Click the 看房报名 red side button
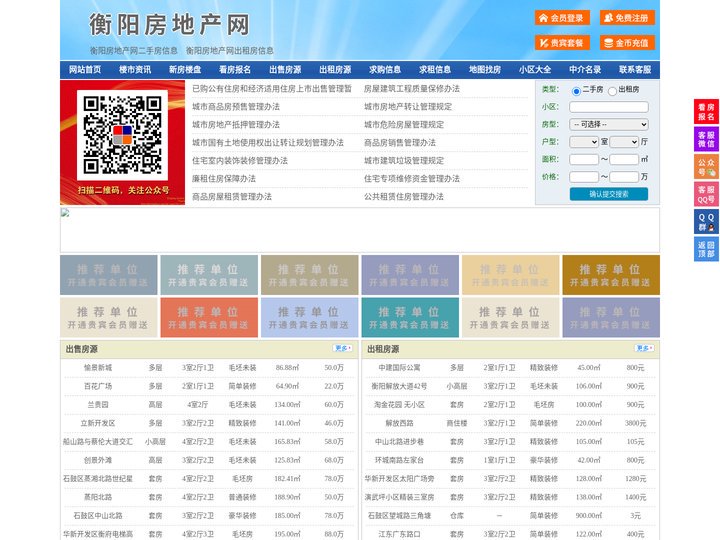This screenshot has width=720, height=540. [x=706, y=112]
